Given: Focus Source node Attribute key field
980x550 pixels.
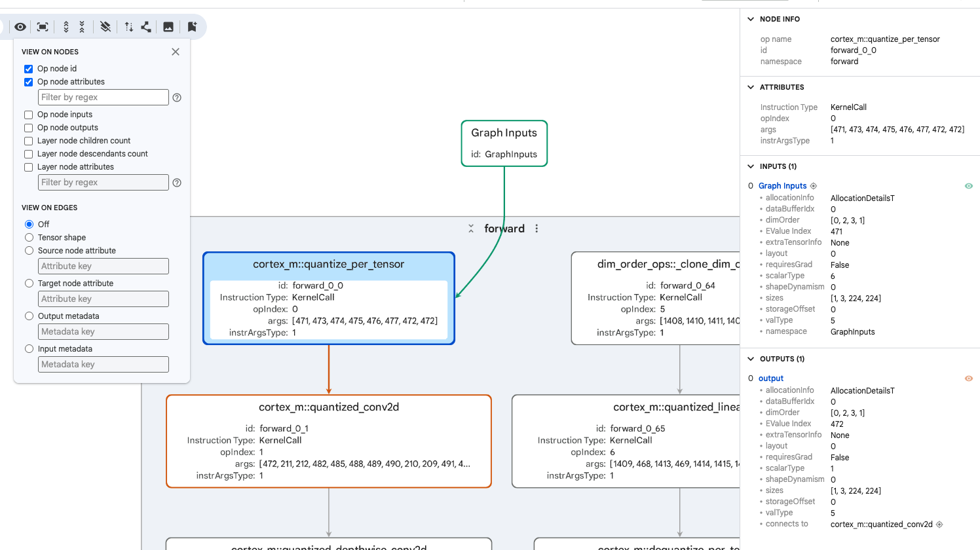Looking at the screenshot, I should click(104, 266).
